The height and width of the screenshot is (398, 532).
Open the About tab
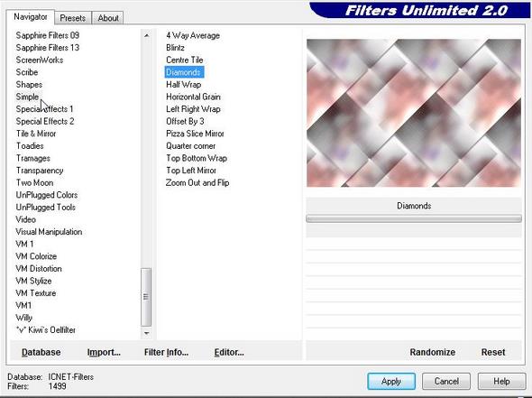(108, 18)
